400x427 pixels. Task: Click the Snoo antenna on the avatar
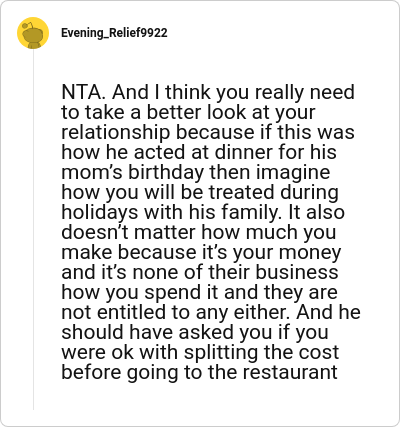point(28,24)
